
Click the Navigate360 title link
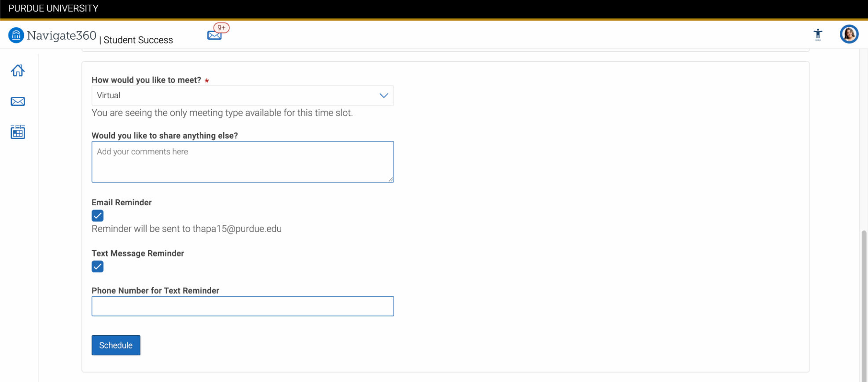coord(62,35)
